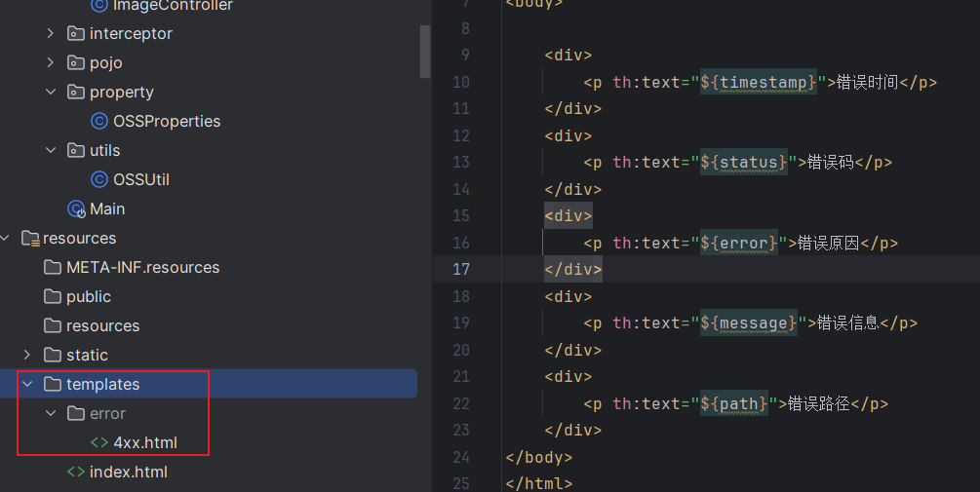980x492 pixels.
Task: Collapse the property package
Action: 51,92
